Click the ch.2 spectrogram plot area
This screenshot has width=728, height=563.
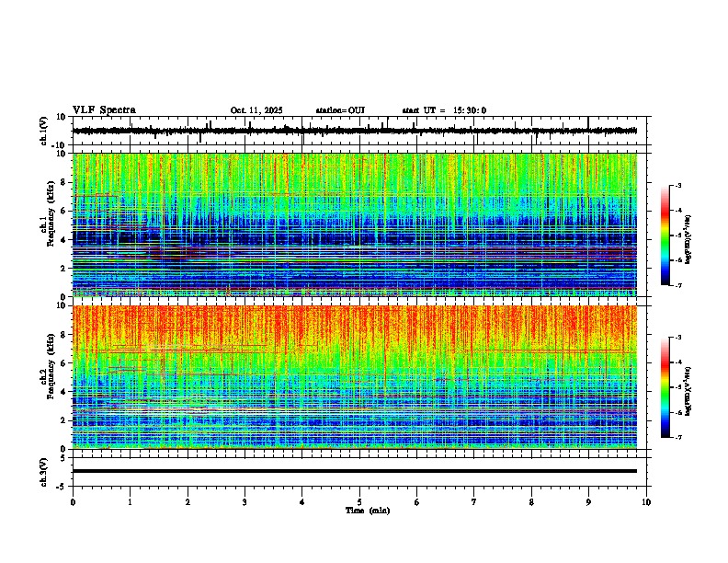[355, 377]
